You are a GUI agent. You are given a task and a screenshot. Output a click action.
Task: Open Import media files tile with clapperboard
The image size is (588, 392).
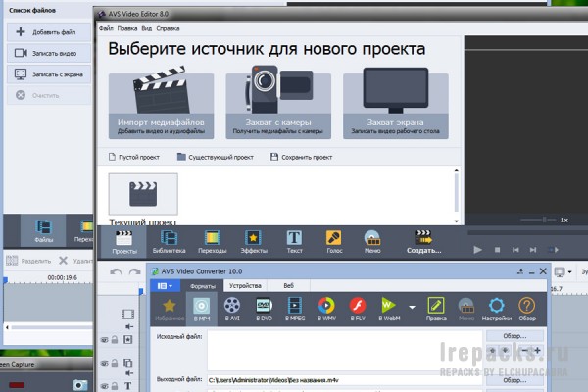pyautogui.click(x=162, y=103)
